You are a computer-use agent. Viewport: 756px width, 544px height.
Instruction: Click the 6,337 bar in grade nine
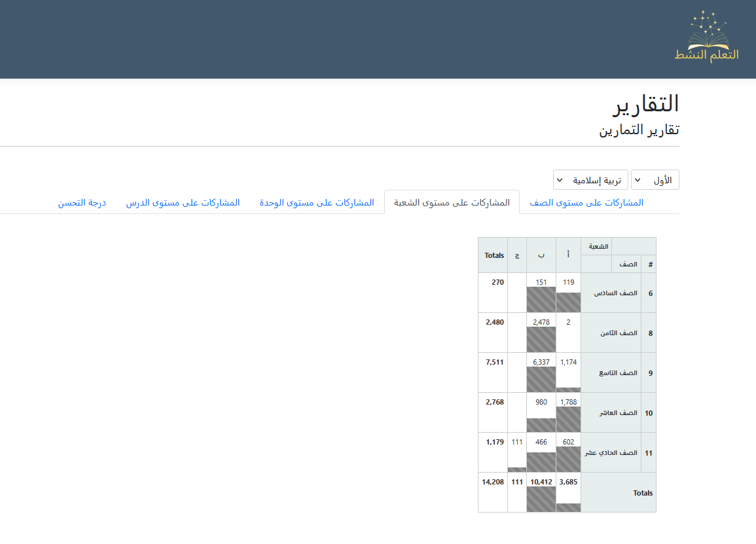pyautogui.click(x=541, y=379)
